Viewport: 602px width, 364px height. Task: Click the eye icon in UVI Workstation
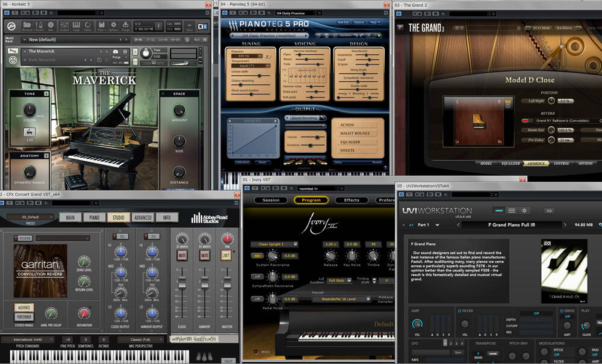click(x=550, y=211)
